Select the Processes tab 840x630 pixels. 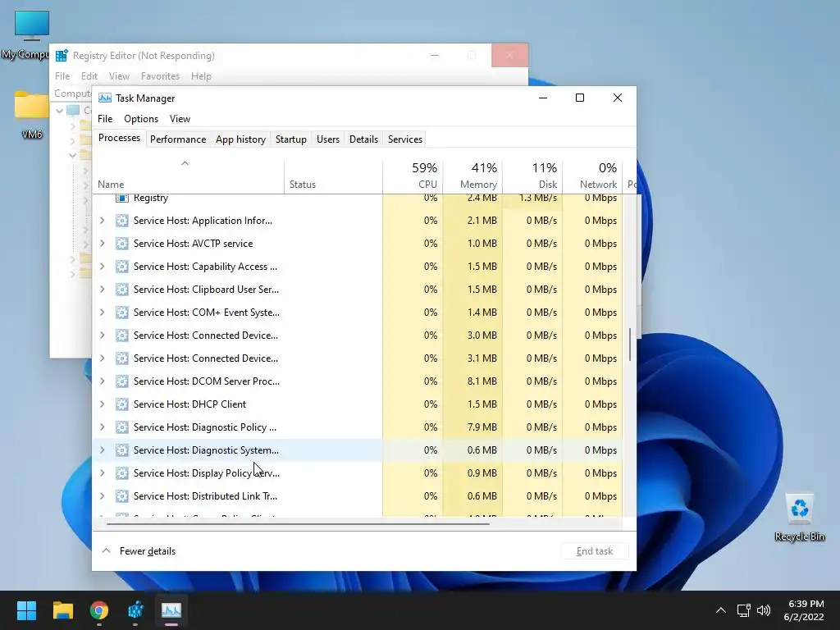[x=119, y=138]
